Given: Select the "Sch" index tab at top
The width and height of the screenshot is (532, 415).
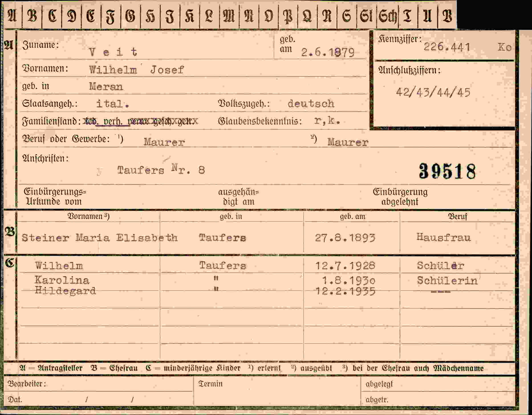Looking at the screenshot, I should (x=387, y=16).
